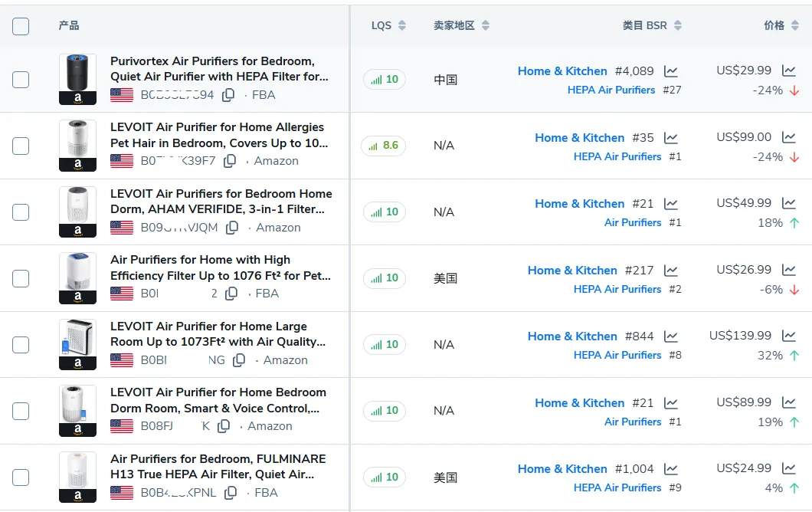Tick the LEVOIT Smart & Voice Control row
Screen dimensions: 812x512
tap(21, 411)
